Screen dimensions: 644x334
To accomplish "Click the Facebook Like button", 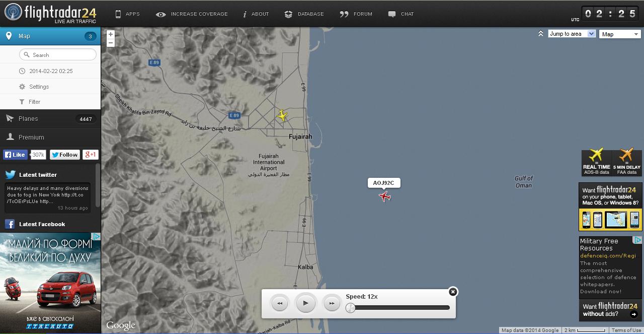I will (15, 155).
